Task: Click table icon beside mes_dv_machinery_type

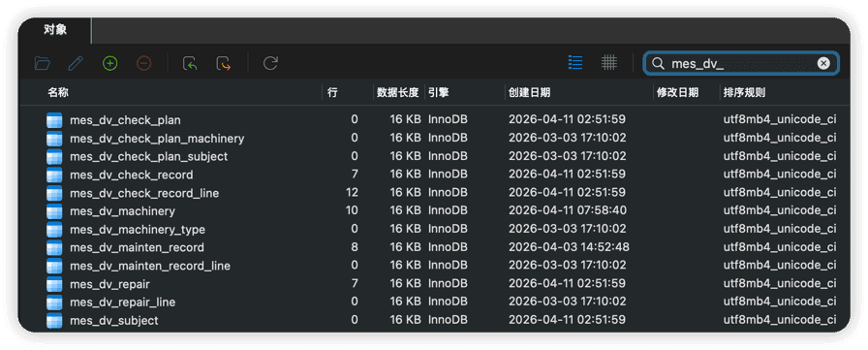Action: pyautogui.click(x=54, y=229)
